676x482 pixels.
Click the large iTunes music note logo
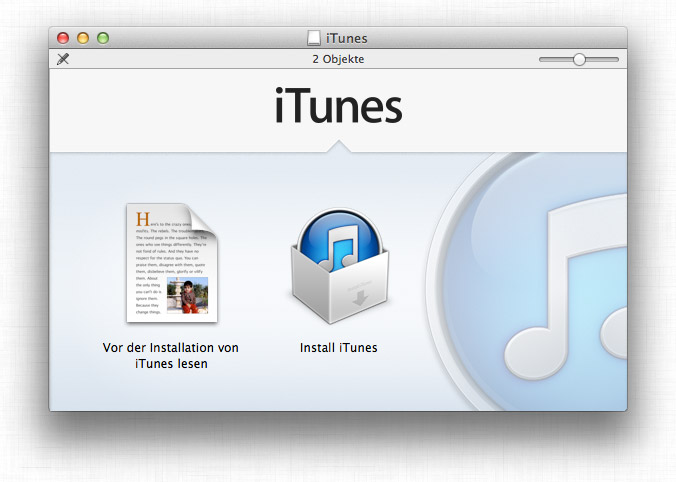point(560,290)
